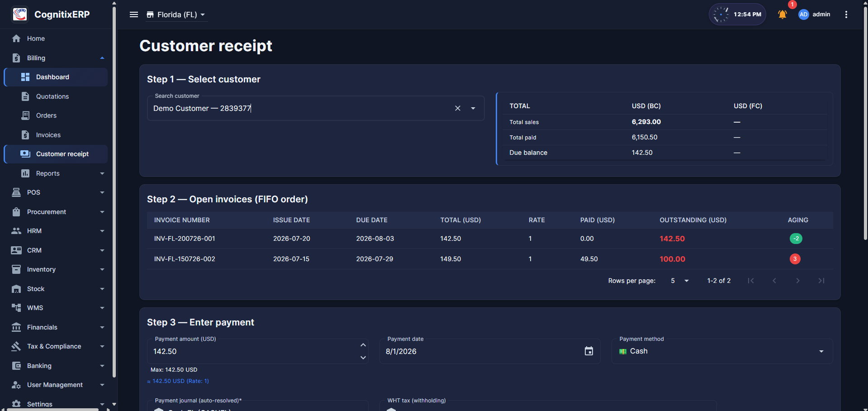Image resolution: width=868 pixels, height=411 pixels.
Task: Expand the Stock menu arrow
Action: point(102,289)
